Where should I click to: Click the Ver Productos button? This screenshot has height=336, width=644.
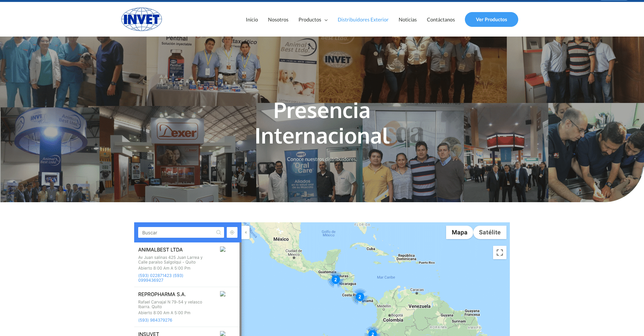pos(491,19)
